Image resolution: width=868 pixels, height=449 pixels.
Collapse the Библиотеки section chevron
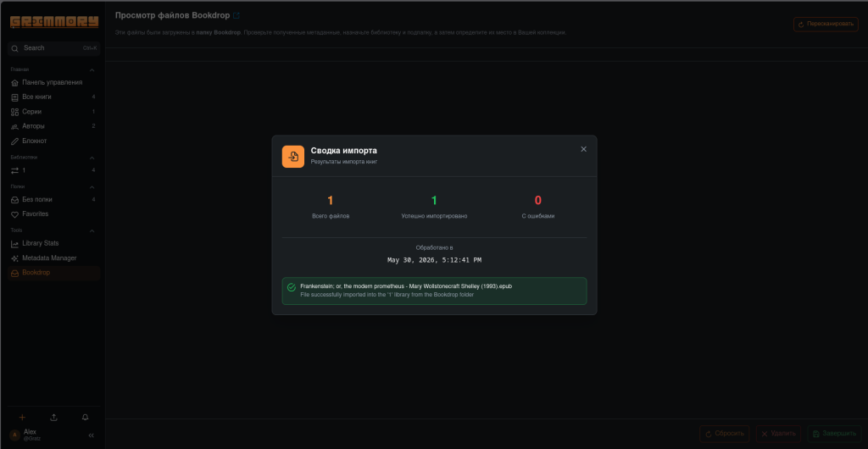[x=92, y=158]
